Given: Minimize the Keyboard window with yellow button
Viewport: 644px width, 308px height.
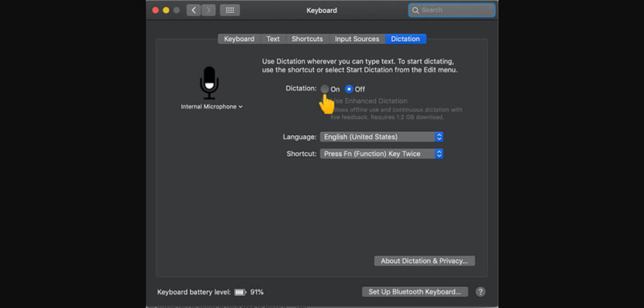Looking at the screenshot, I should [166, 10].
